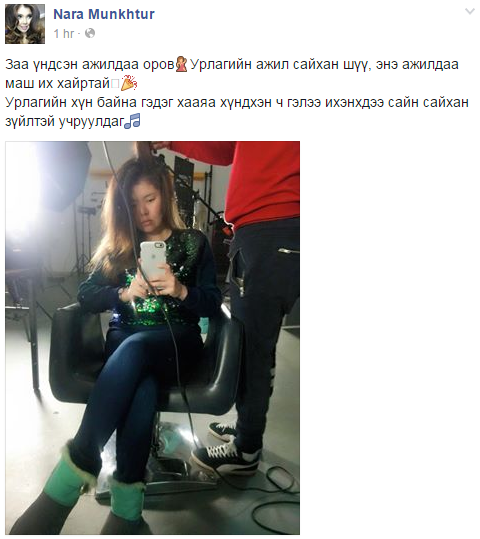Open the post options chevron dropdown

pyautogui.click(x=469, y=12)
